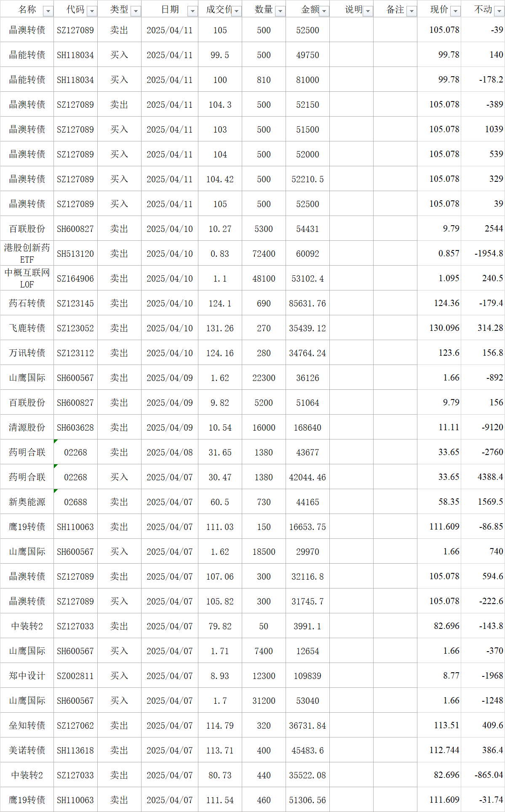The width and height of the screenshot is (505, 812).
Task: Click the code cell SZ127062
Action: [x=75, y=725]
